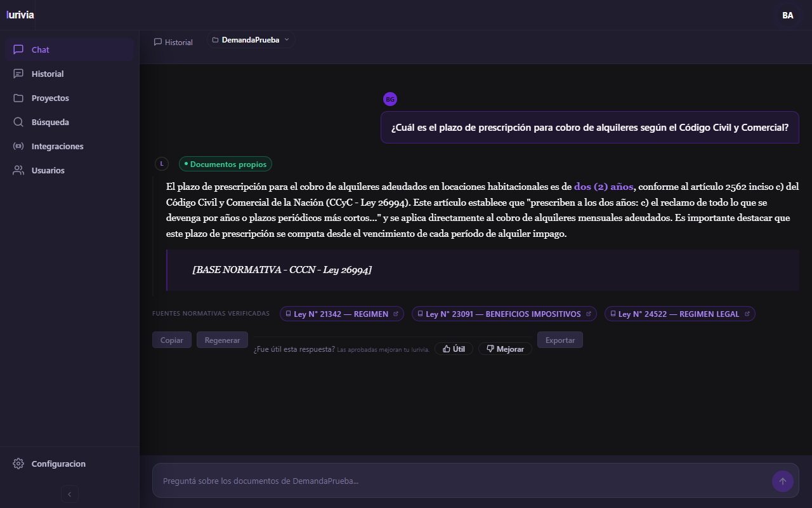Open source Ley N° 23091 — BENEFICIOS IMPOSITIVOS
This screenshot has width=812, height=508.
click(x=504, y=314)
